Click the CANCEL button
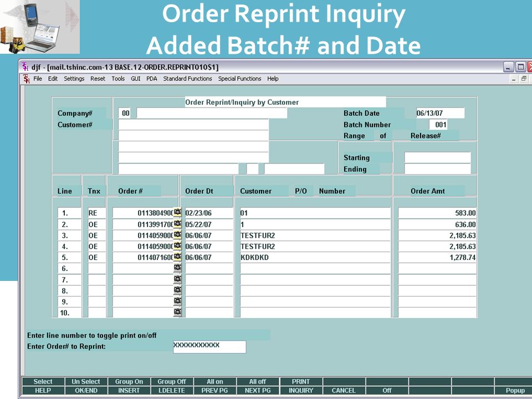532x399 pixels. (344, 391)
